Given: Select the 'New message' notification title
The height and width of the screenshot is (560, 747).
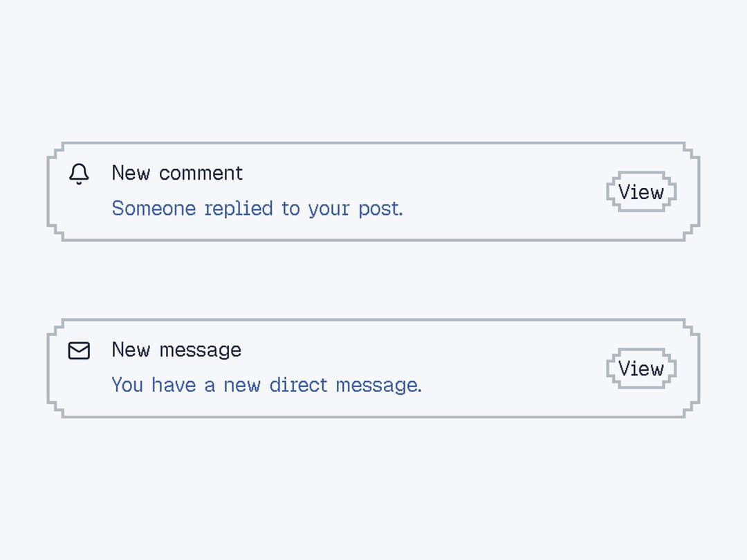Looking at the screenshot, I should (x=176, y=350).
